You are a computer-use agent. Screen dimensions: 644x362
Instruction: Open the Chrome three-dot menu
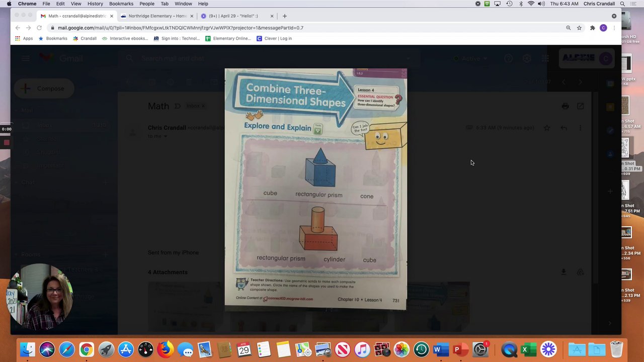coord(614,28)
